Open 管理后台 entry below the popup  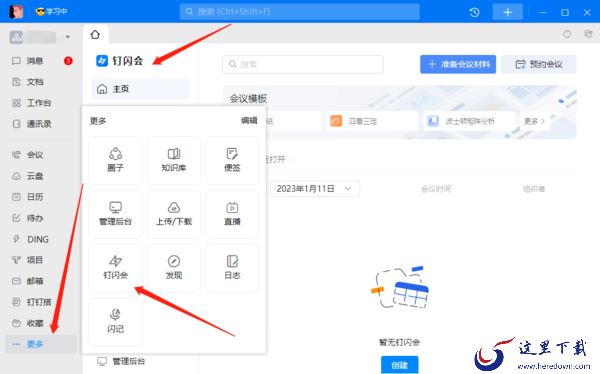pyautogui.click(x=122, y=361)
